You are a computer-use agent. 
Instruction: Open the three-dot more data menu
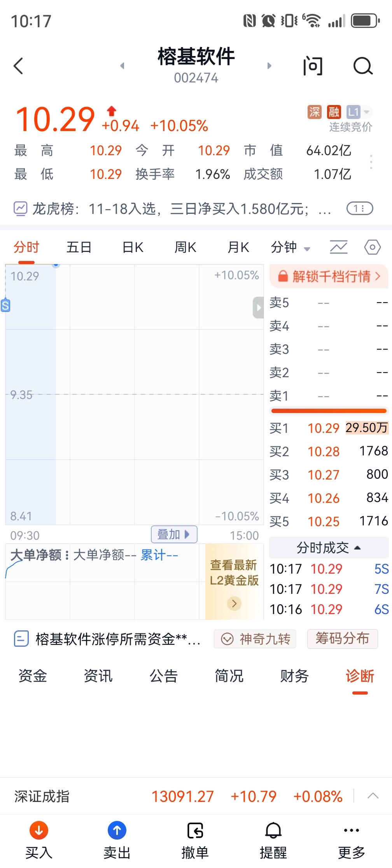point(371,162)
